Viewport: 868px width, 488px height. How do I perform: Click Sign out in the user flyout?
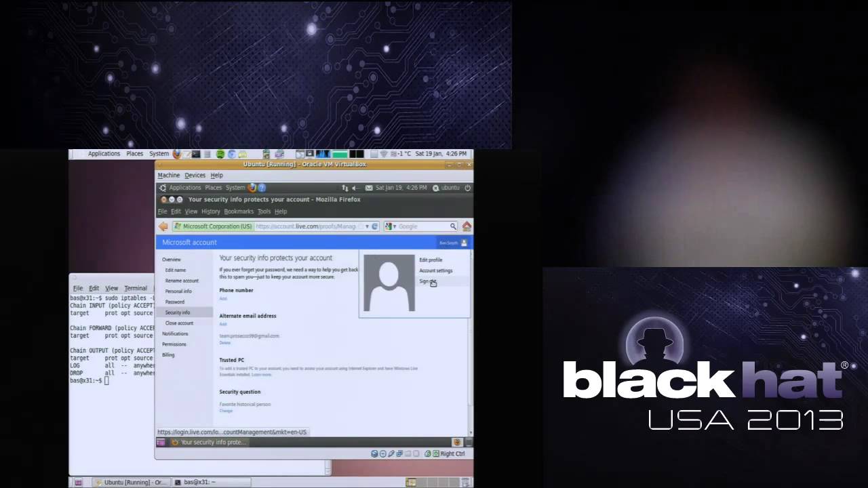click(427, 281)
